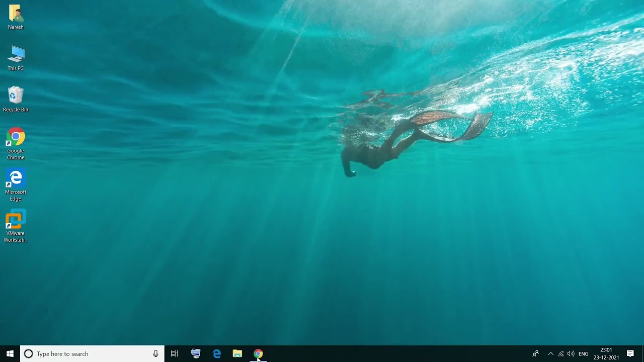Viewport: 644px width, 362px height.
Task: Open the clock showing 23:01 23-12-2021
Action: (606, 354)
